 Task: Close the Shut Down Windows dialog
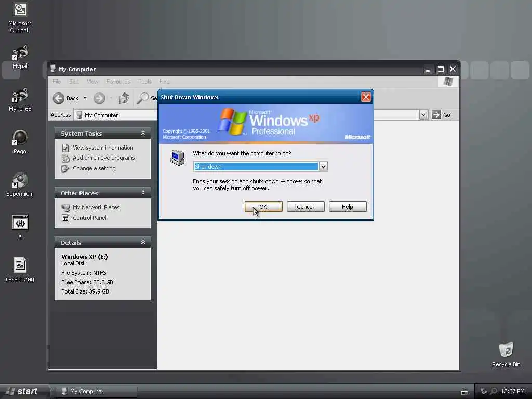click(366, 97)
